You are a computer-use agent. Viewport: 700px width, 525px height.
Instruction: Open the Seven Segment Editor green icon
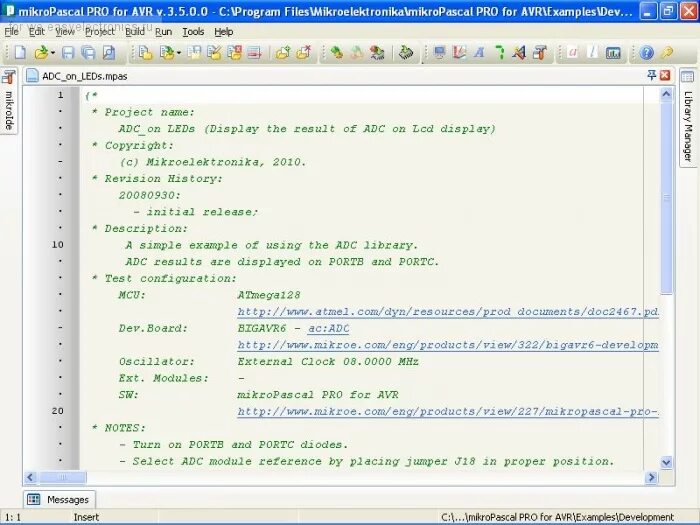(x=500, y=53)
